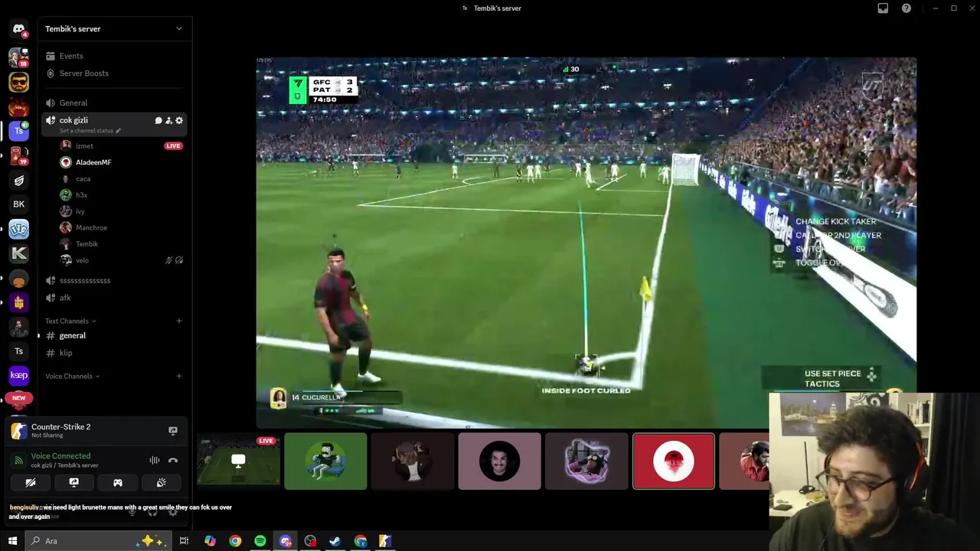Select the LIVE stream thumbnail tile

238,461
